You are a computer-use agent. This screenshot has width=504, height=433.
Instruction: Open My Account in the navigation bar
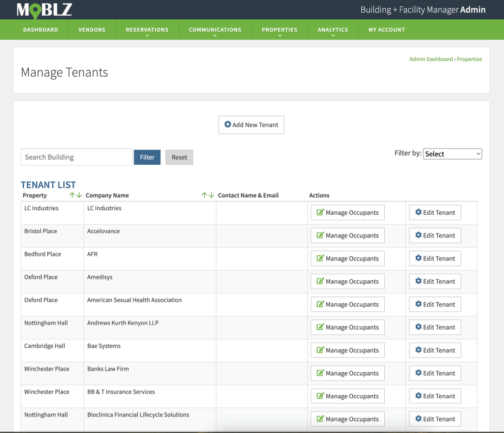(387, 30)
